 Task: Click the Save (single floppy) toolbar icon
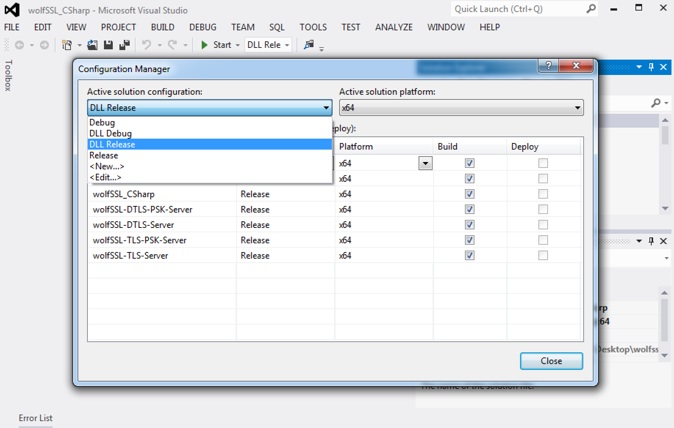tap(108, 45)
